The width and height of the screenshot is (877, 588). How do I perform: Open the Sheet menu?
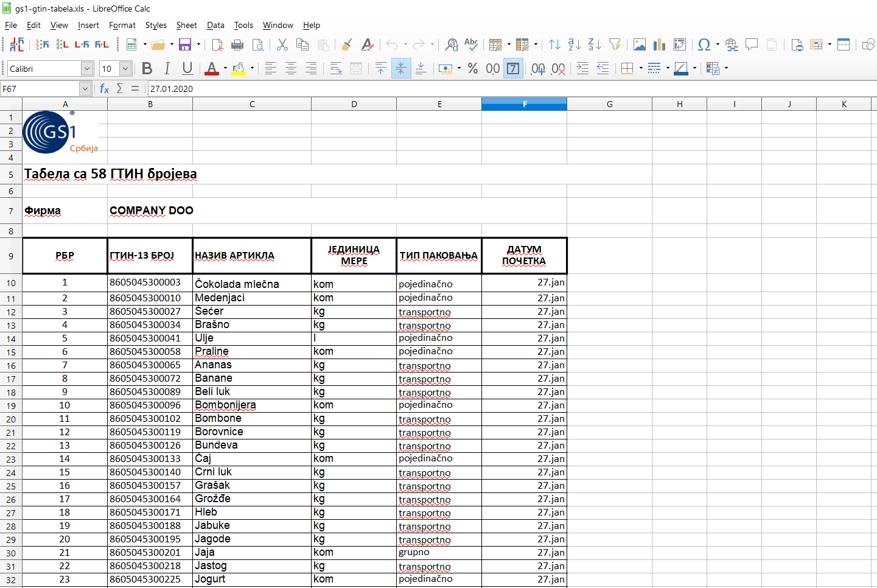pyautogui.click(x=187, y=25)
